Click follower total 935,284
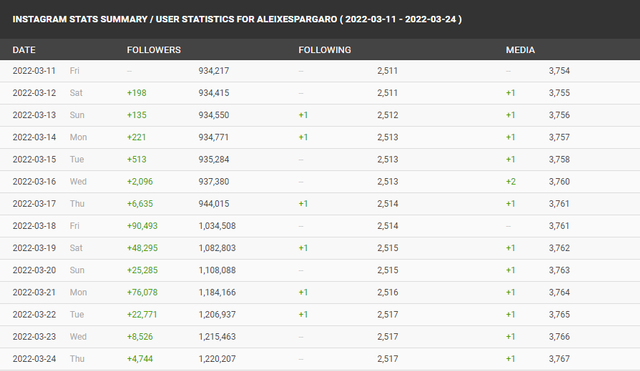This screenshot has width=640, height=371. pyautogui.click(x=214, y=159)
